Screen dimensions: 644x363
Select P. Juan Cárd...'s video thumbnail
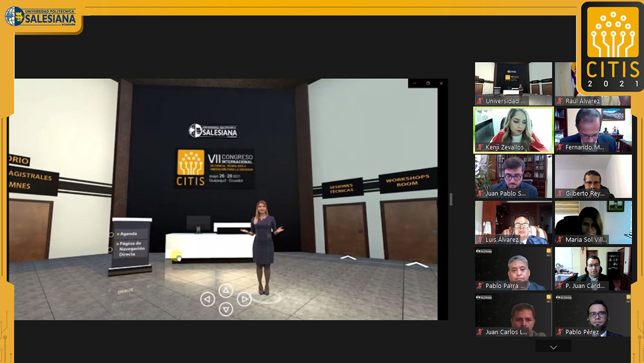click(593, 268)
